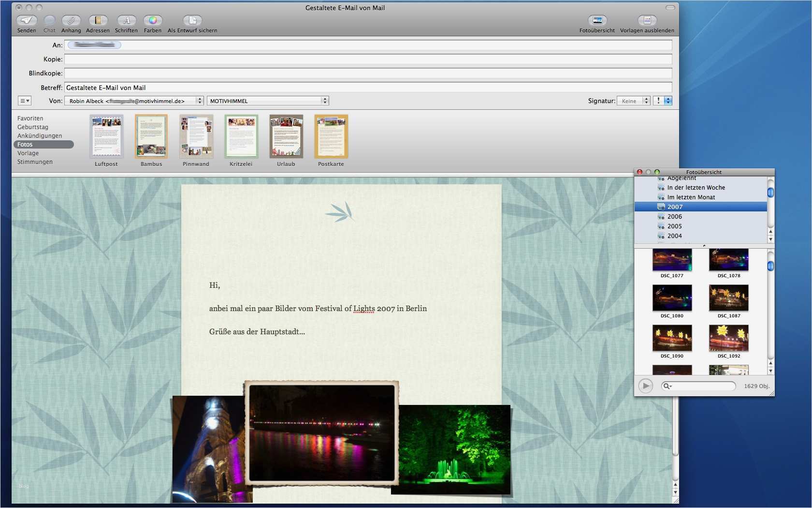The image size is (812, 508).
Task: Click Als Entwurf sichern icon
Action: [x=192, y=20]
